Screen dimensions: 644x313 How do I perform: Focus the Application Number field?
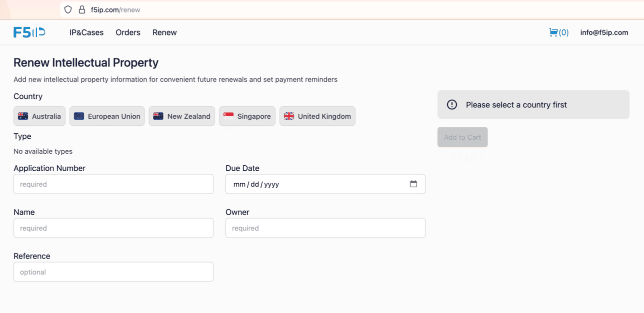click(113, 184)
